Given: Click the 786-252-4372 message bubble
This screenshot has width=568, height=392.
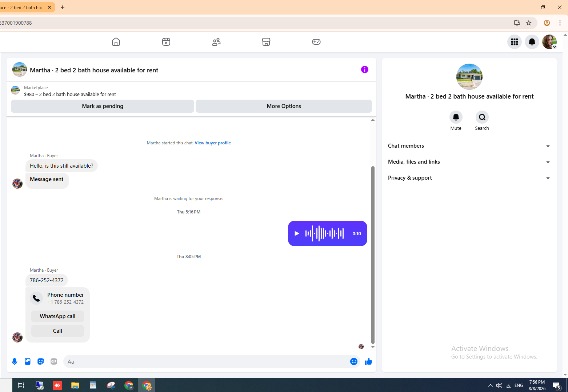Looking at the screenshot, I should 47,280.
